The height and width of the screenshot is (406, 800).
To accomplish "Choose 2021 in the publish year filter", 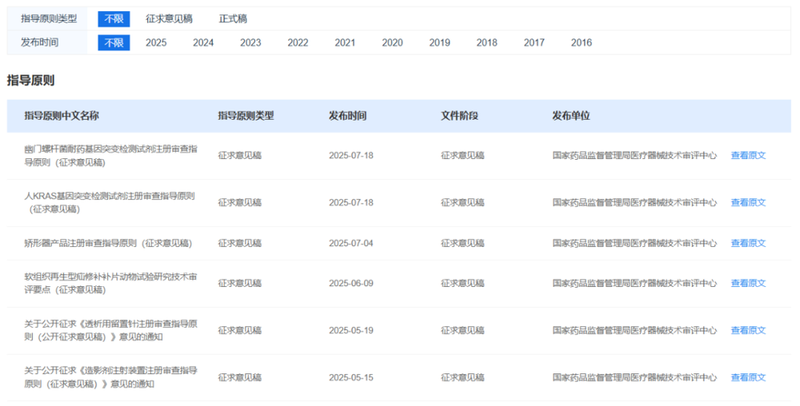I will (345, 42).
